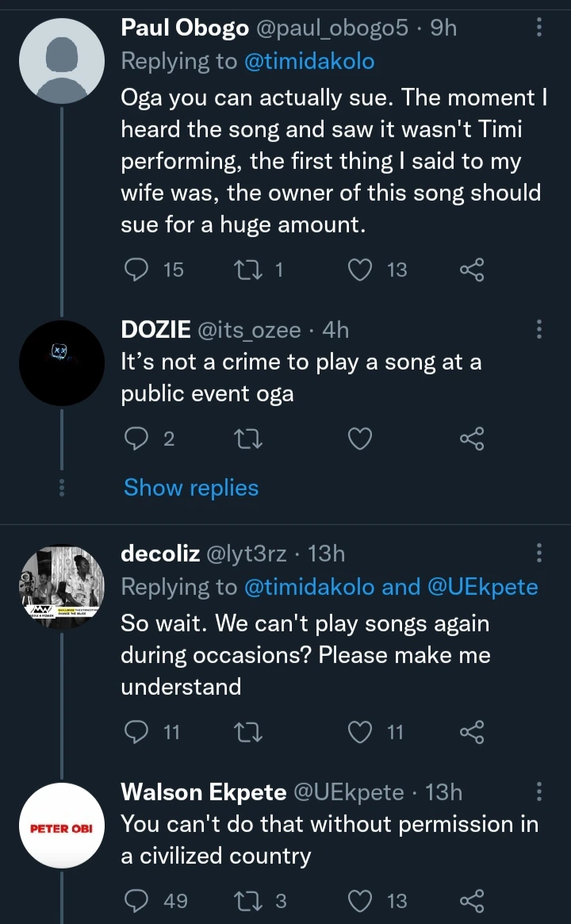Screen dimensions: 571x924
Task: Like decoliz's tweet
Action: 361,732
